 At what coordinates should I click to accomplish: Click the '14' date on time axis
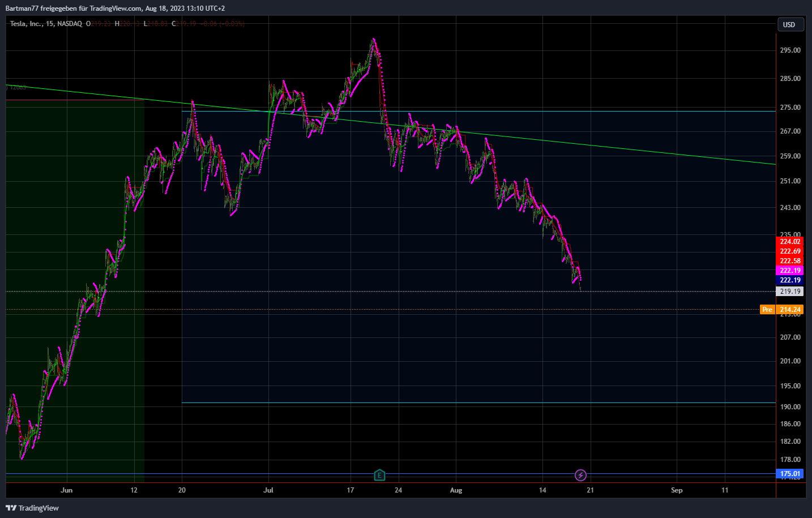[x=542, y=490]
